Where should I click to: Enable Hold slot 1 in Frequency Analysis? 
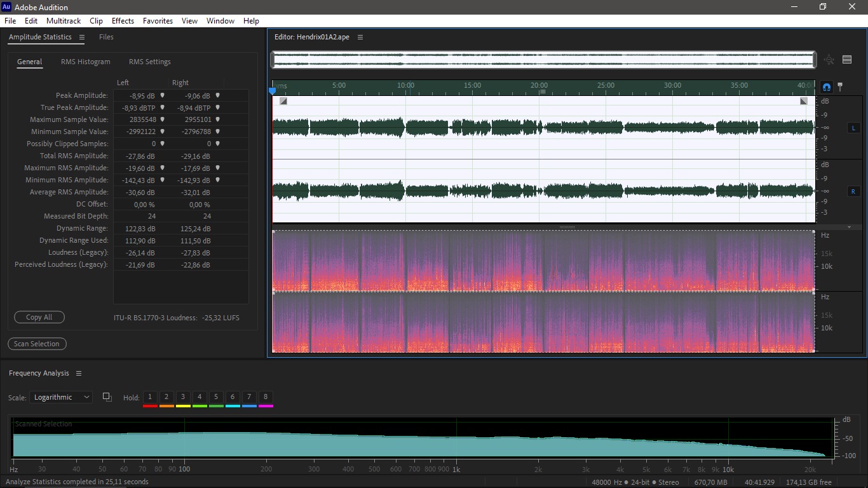150,397
